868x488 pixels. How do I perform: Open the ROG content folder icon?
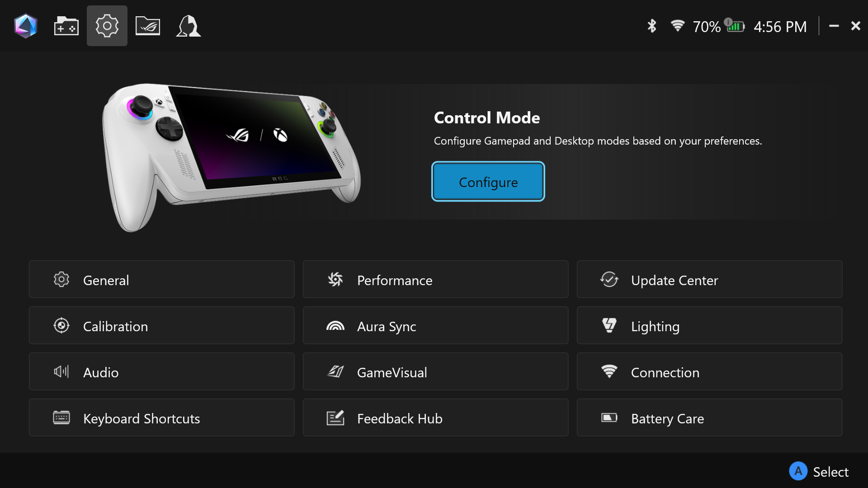(x=148, y=26)
